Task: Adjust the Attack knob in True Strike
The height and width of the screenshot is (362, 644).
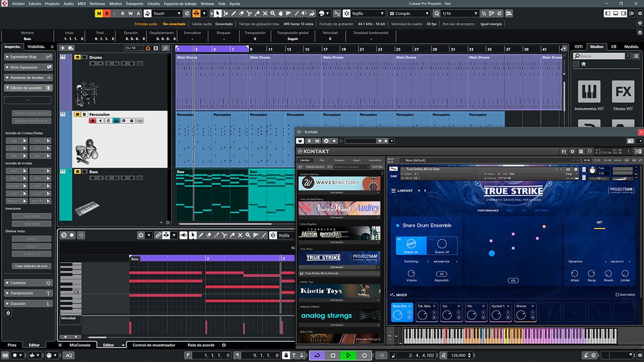Action: (x=575, y=274)
